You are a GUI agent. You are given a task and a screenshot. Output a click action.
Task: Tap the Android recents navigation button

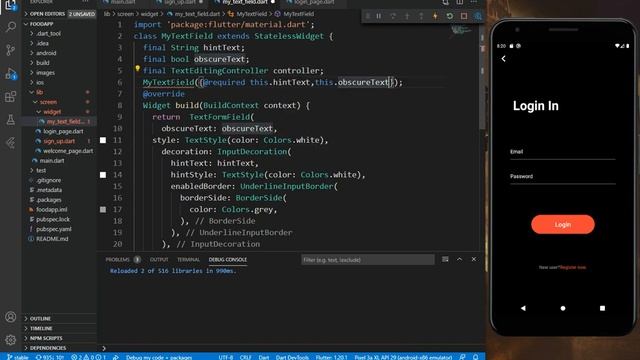[x=602, y=308]
